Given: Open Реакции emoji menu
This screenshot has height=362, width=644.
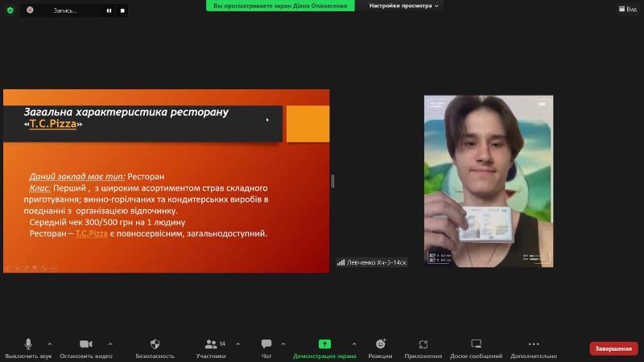Looking at the screenshot, I should (380, 348).
